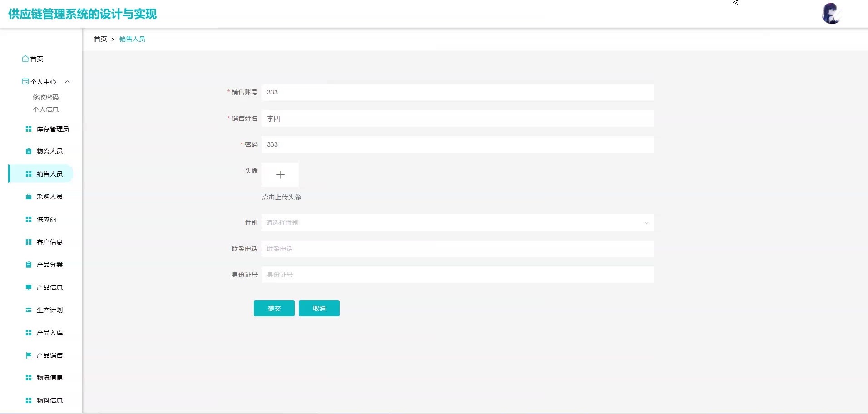Screen dimensions: 868x414
Task: Click the 取消 button
Action: (x=319, y=308)
